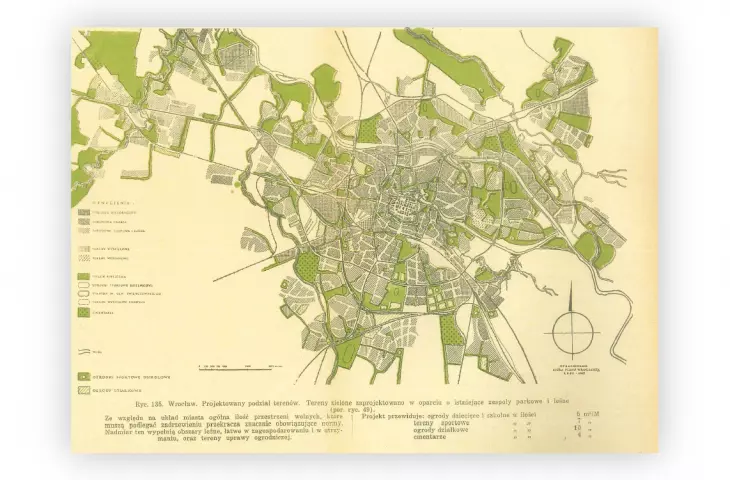
Task: Select the hatched swatch beside legend OGRODY DZIAŁKOWE
Action: coord(84,390)
